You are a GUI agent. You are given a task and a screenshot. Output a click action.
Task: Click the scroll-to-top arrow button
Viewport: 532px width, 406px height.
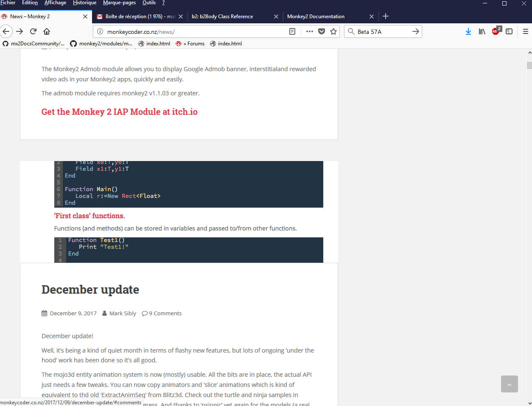509,384
